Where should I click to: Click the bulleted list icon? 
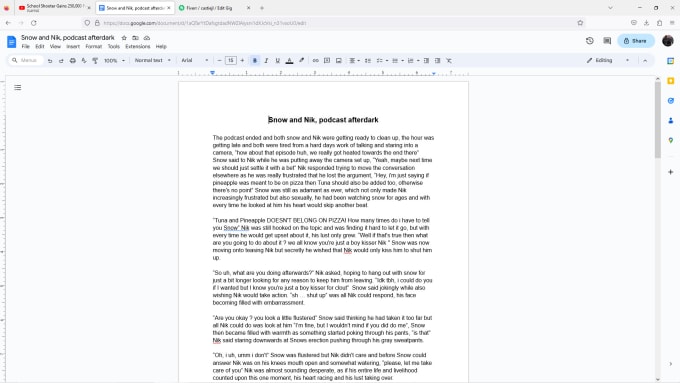pos(395,61)
